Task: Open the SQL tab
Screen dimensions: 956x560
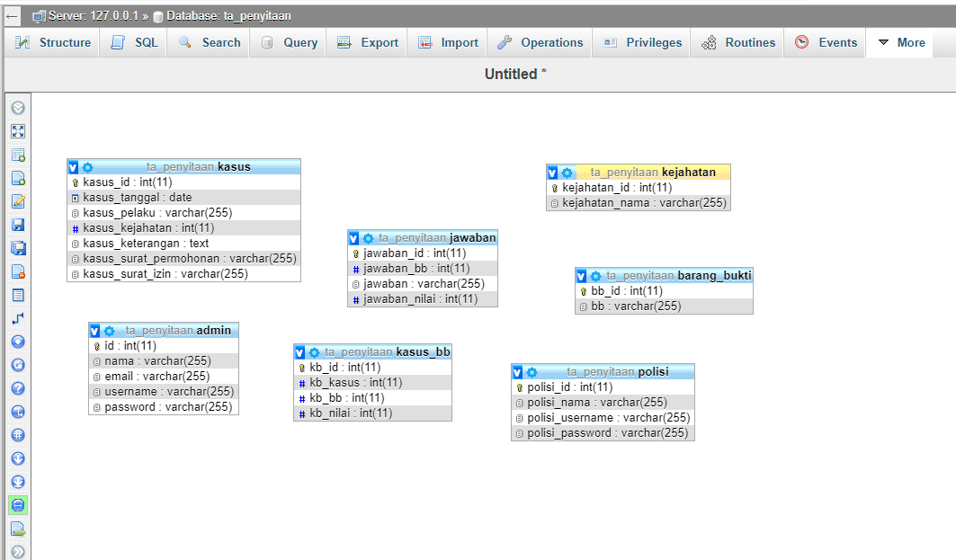Action: coord(135,42)
